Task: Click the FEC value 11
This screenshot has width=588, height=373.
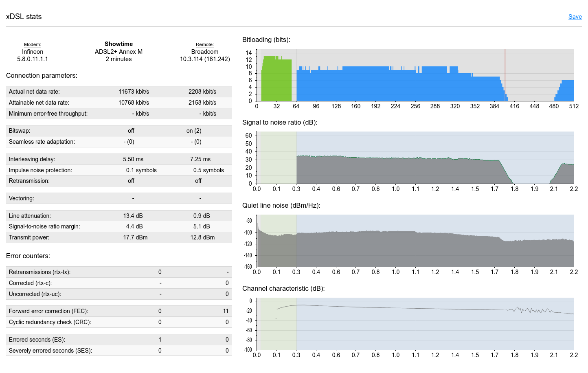Action: [226, 311]
